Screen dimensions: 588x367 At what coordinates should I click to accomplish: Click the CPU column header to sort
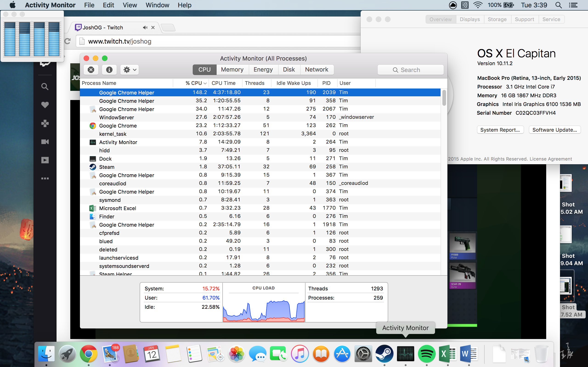(x=194, y=83)
